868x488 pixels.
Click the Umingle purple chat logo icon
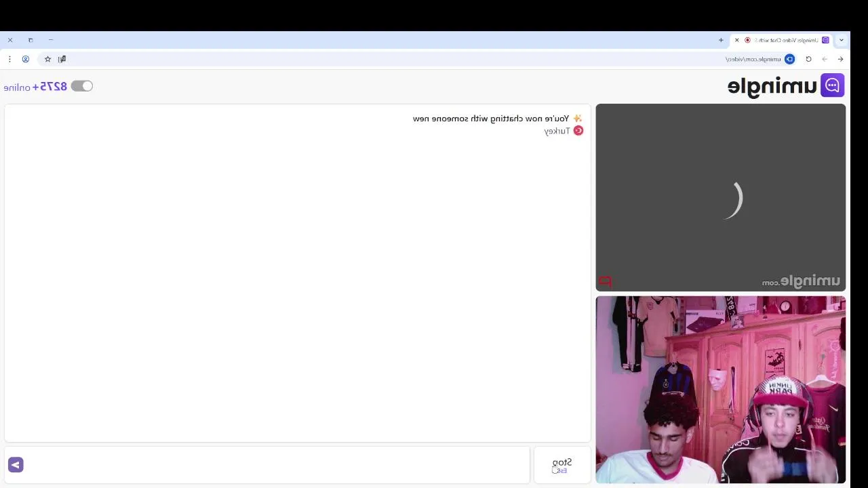[833, 86]
